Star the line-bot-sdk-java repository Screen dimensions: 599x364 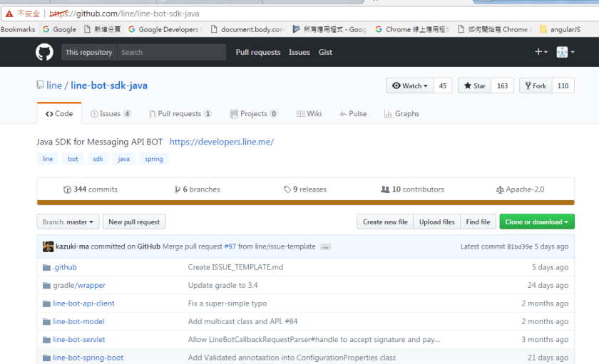click(x=474, y=85)
